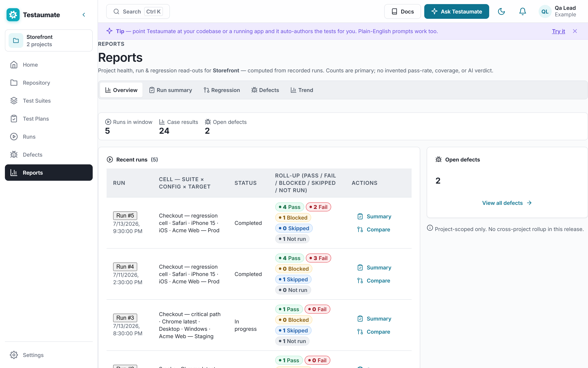Open Test Suites in the sidebar

[x=49, y=101]
